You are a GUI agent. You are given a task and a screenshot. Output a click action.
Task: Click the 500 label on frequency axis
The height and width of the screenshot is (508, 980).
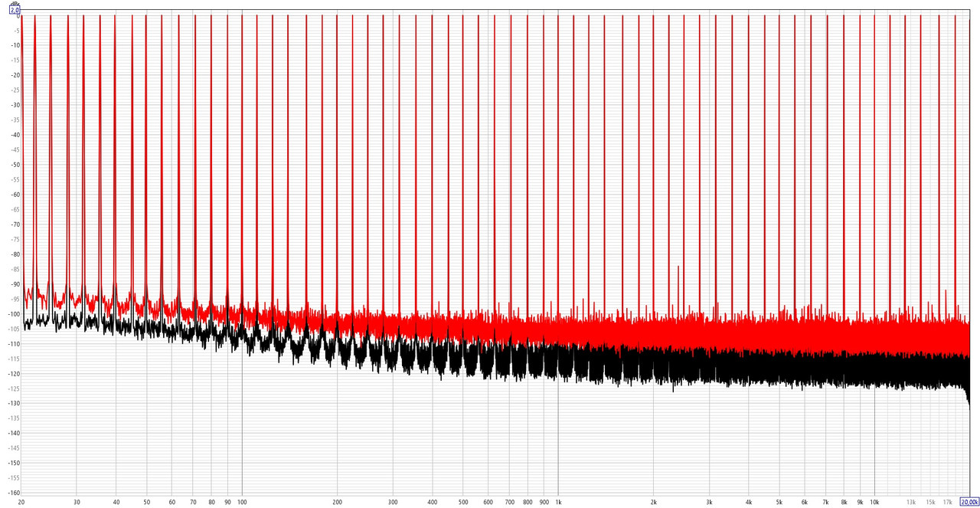coord(462,503)
